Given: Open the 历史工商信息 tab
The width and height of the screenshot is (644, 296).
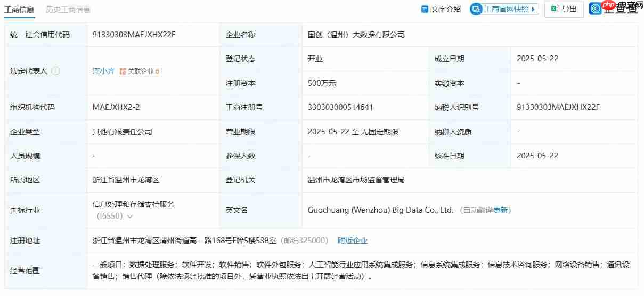Looking at the screenshot, I should coord(68,9).
